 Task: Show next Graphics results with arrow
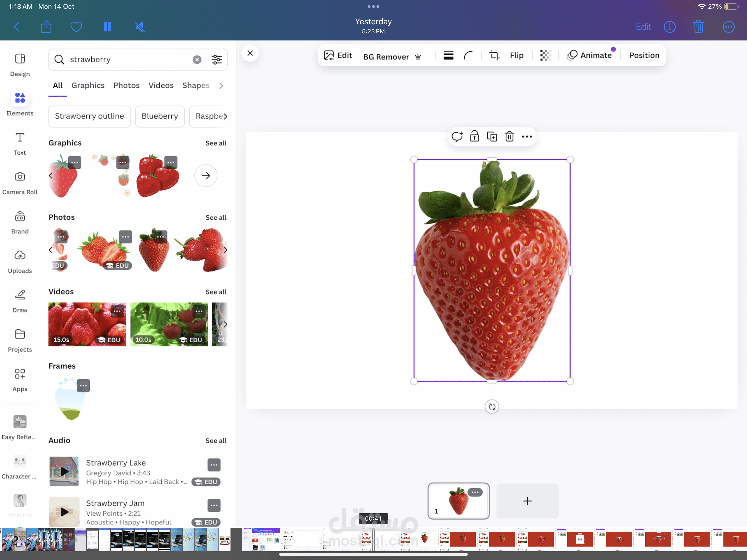tap(206, 176)
